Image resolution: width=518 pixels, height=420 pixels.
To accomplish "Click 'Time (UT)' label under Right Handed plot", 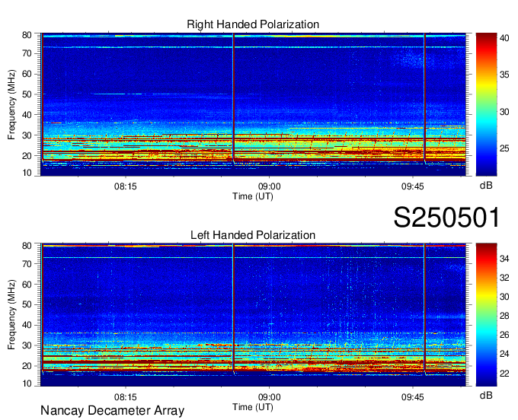I will click(x=253, y=196).
